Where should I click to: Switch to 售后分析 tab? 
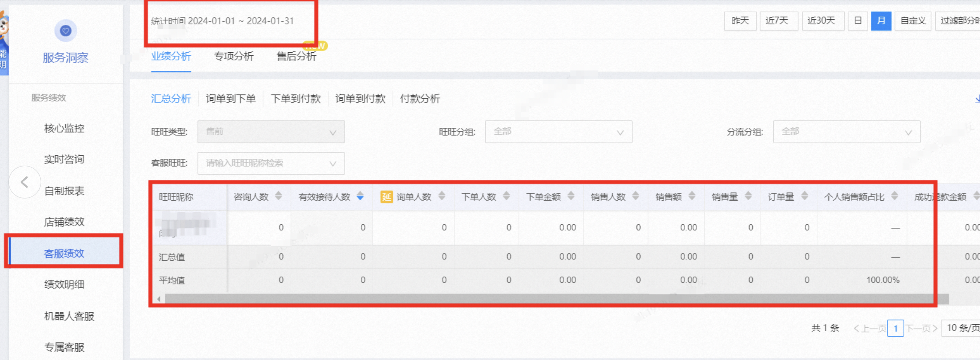(x=296, y=56)
